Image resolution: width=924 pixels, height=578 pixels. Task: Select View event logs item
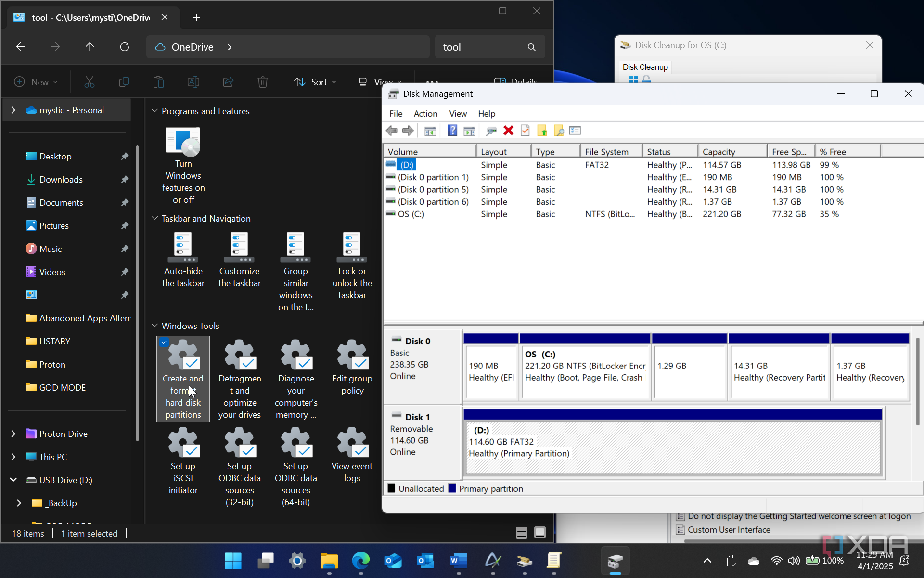[352, 455]
